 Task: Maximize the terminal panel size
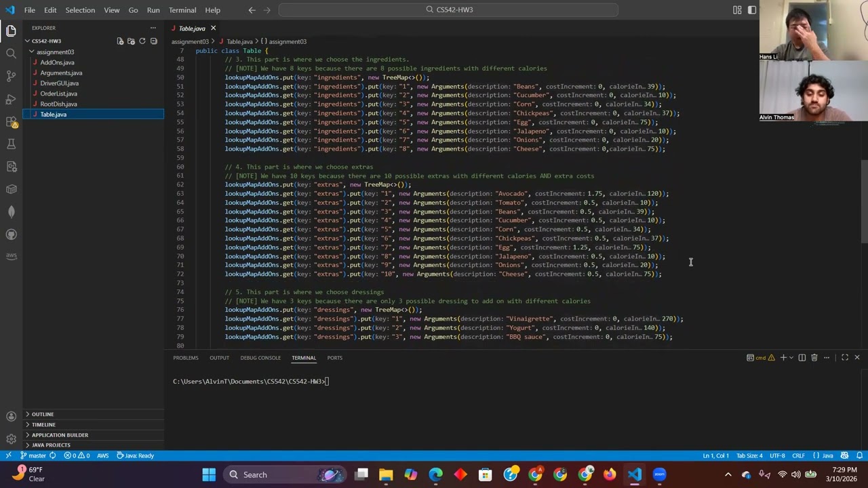(845, 358)
